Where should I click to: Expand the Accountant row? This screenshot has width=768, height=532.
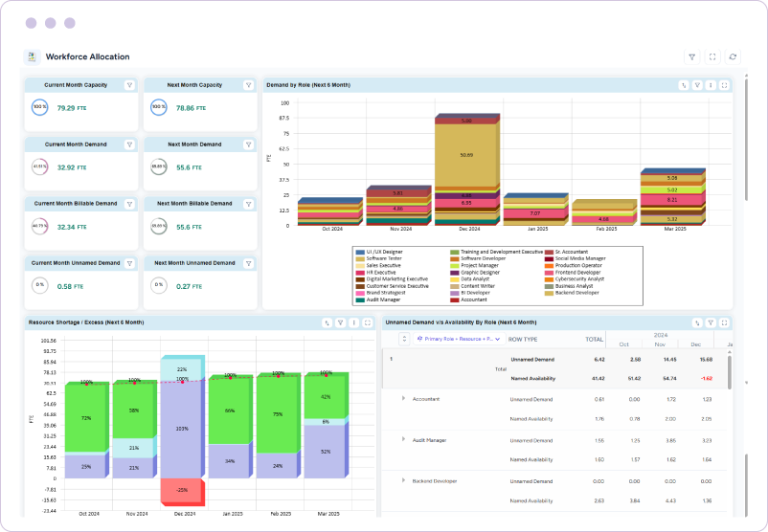pyautogui.click(x=403, y=398)
